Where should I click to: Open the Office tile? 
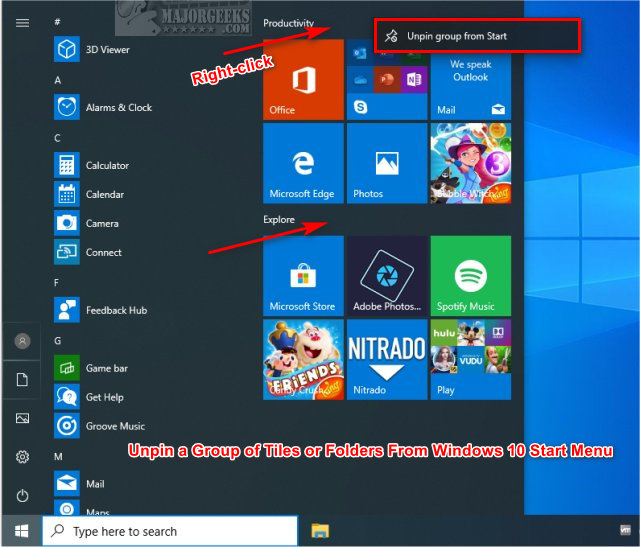303,80
